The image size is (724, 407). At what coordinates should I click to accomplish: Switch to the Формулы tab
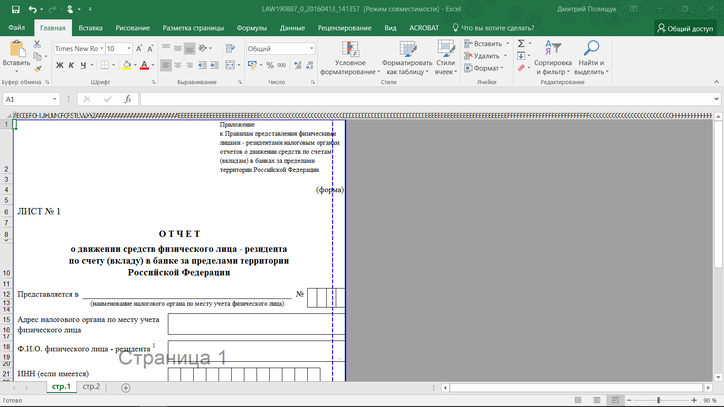(252, 28)
